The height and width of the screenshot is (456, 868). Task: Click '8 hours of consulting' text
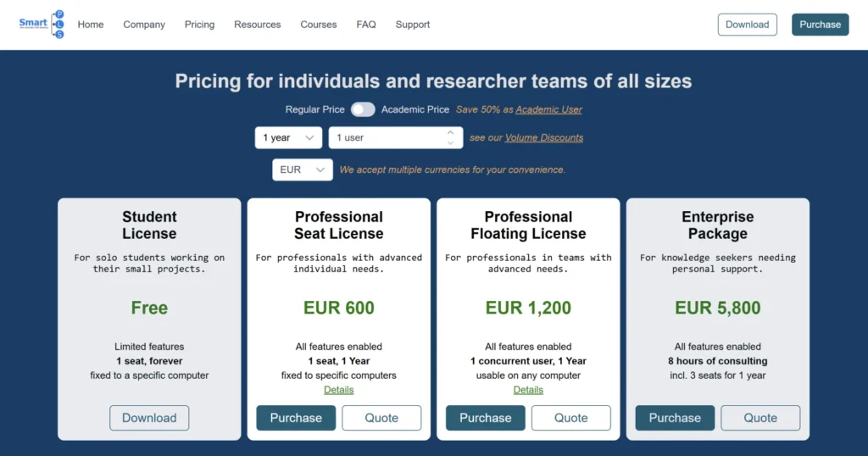pyautogui.click(x=717, y=361)
